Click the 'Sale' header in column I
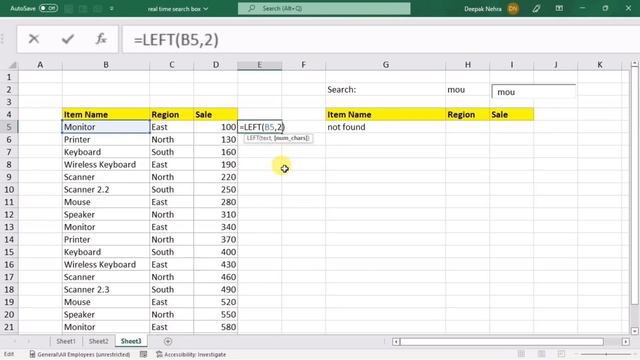This screenshot has width=640, height=360. coord(511,115)
